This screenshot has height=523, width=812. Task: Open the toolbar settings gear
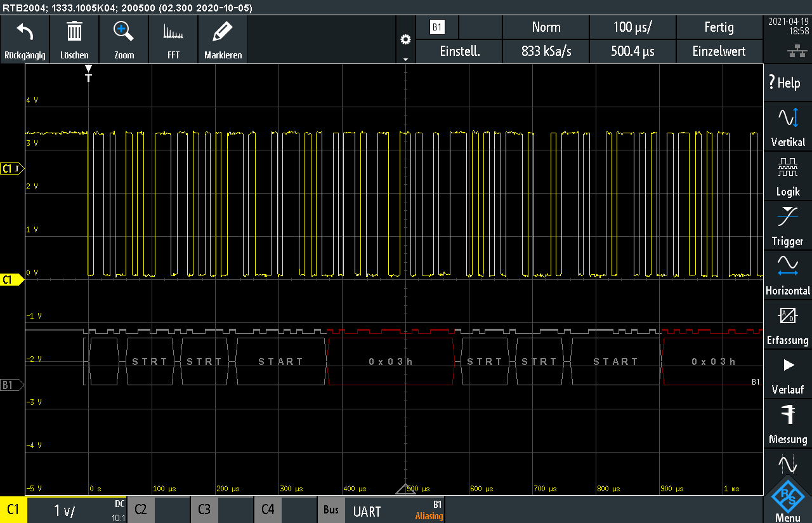click(405, 40)
